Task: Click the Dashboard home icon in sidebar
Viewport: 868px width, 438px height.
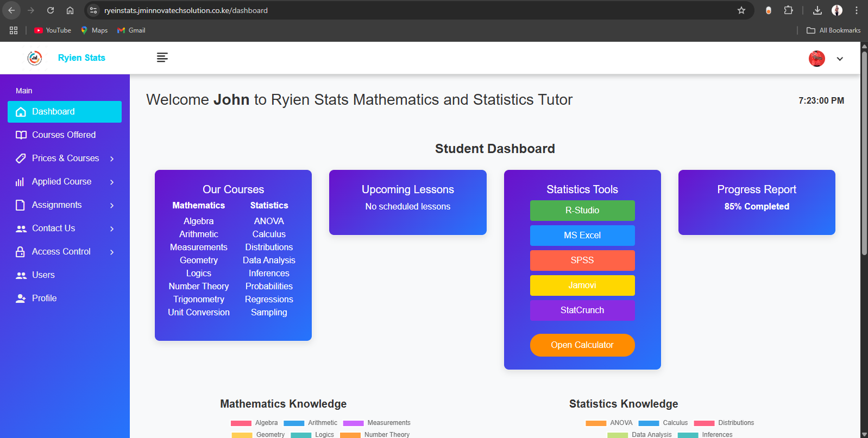Action: tap(21, 112)
